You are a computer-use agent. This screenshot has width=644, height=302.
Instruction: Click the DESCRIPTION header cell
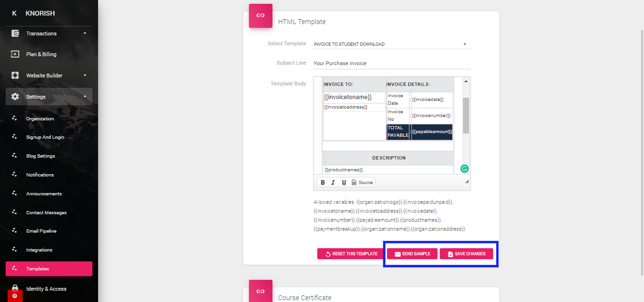pyautogui.click(x=389, y=158)
